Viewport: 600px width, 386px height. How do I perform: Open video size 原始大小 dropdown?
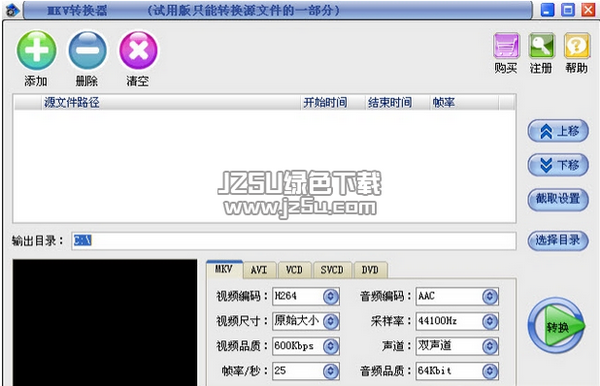331,321
